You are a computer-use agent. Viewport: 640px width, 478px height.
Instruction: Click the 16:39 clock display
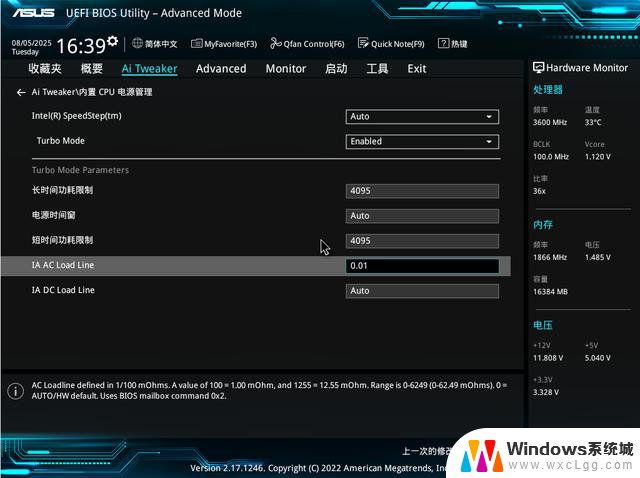(80, 46)
